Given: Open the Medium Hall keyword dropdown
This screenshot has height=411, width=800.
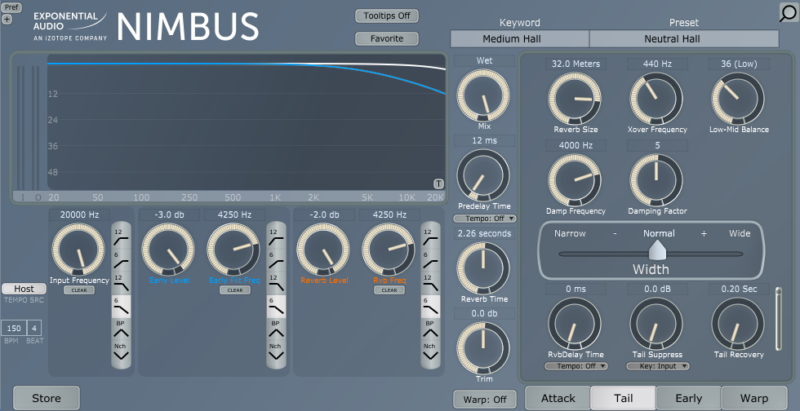Looking at the screenshot, I should coord(520,39).
